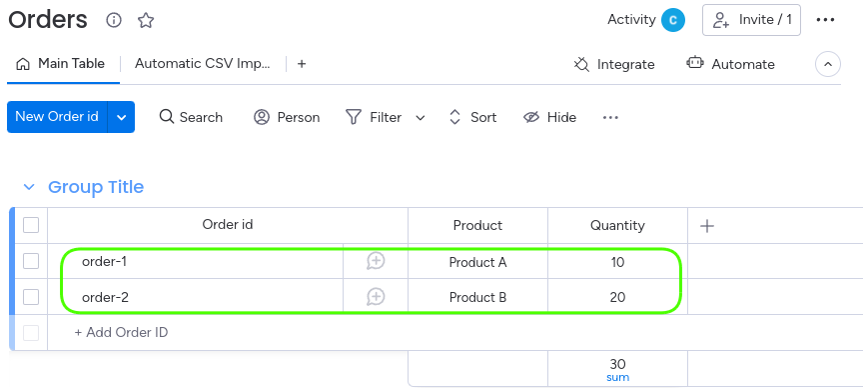Click the 30 sum summary cell
This screenshot has width=868, height=388.
click(x=617, y=369)
